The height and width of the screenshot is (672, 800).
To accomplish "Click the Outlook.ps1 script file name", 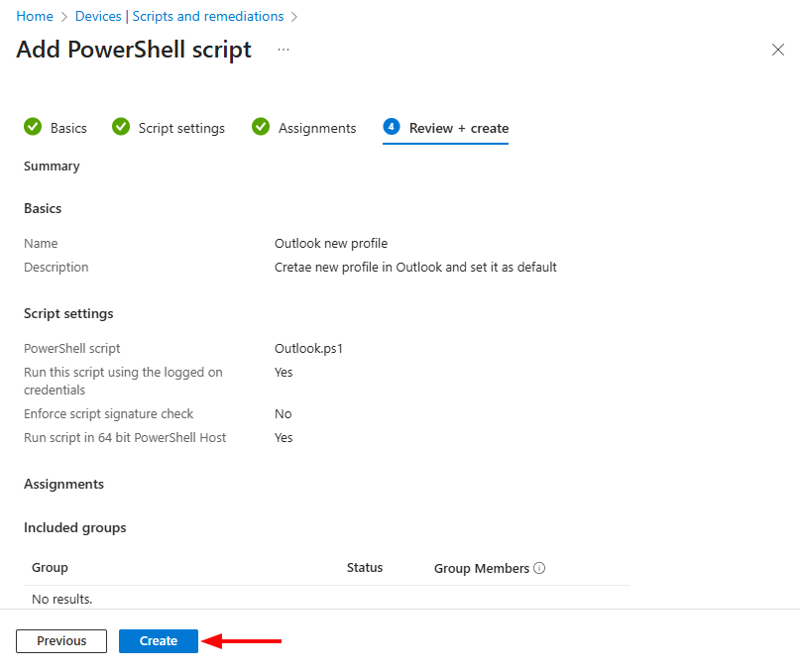I will tap(308, 348).
